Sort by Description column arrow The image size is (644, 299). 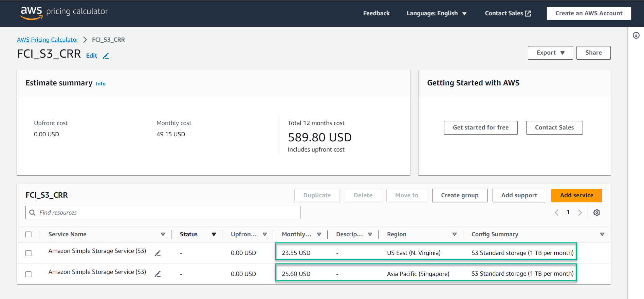click(x=370, y=234)
